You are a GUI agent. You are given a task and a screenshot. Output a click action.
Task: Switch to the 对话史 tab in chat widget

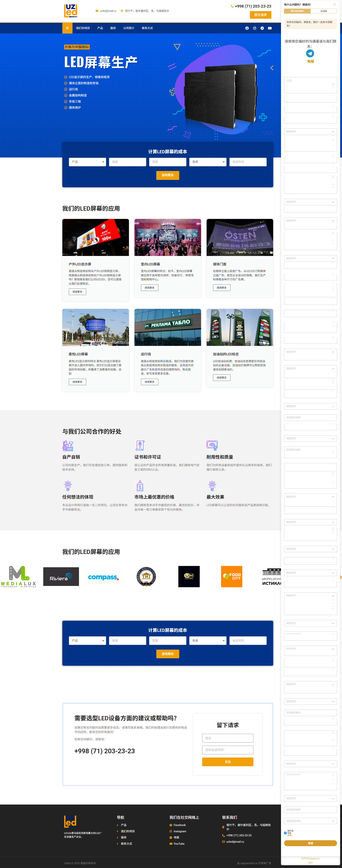point(324,11)
